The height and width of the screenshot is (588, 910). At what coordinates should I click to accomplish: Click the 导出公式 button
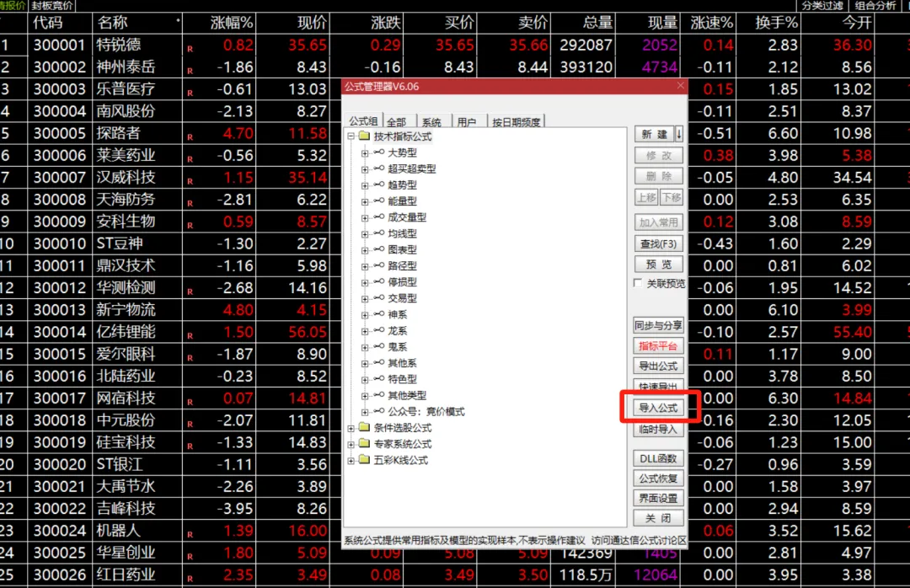tap(658, 366)
